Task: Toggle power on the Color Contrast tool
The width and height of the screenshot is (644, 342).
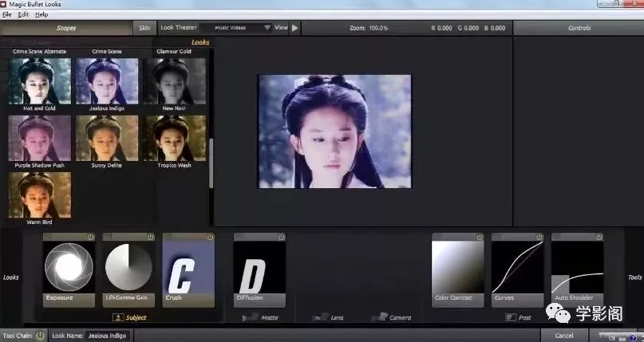Action: [480, 237]
